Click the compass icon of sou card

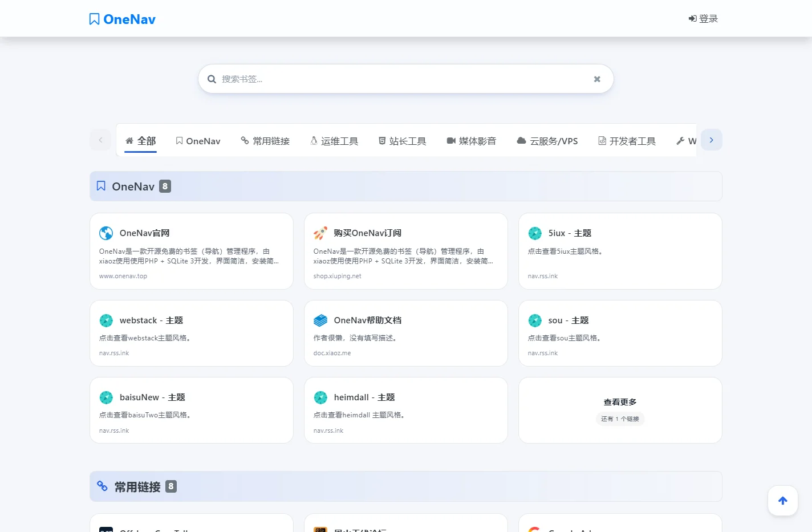click(535, 320)
